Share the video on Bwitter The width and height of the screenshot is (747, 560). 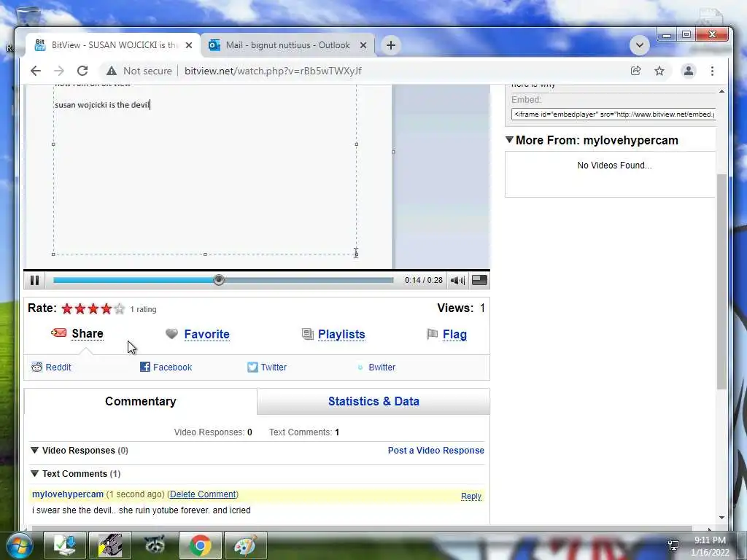coord(382,367)
